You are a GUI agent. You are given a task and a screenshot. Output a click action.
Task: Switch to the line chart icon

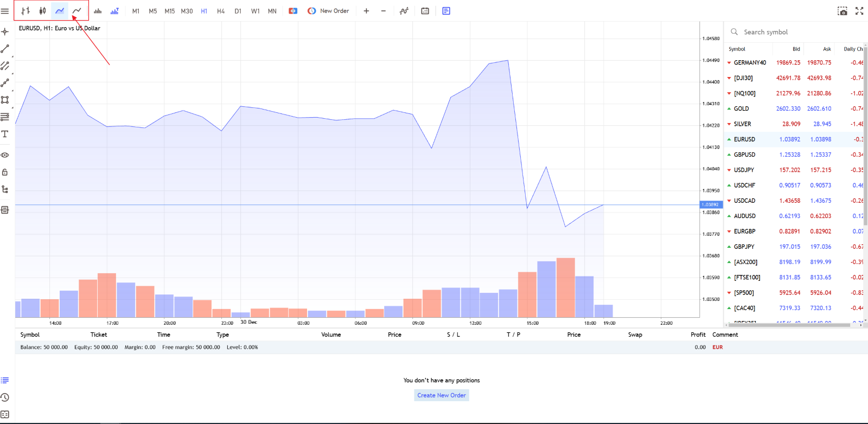(77, 11)
